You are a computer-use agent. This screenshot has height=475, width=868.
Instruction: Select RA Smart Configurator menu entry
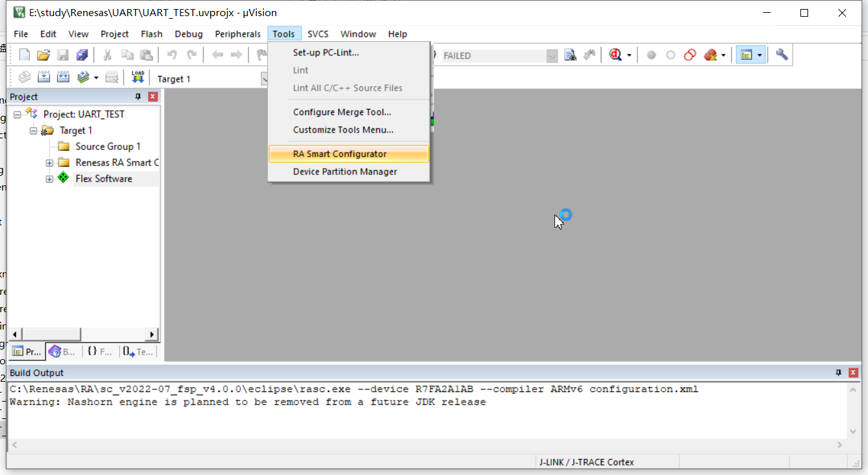348,154
